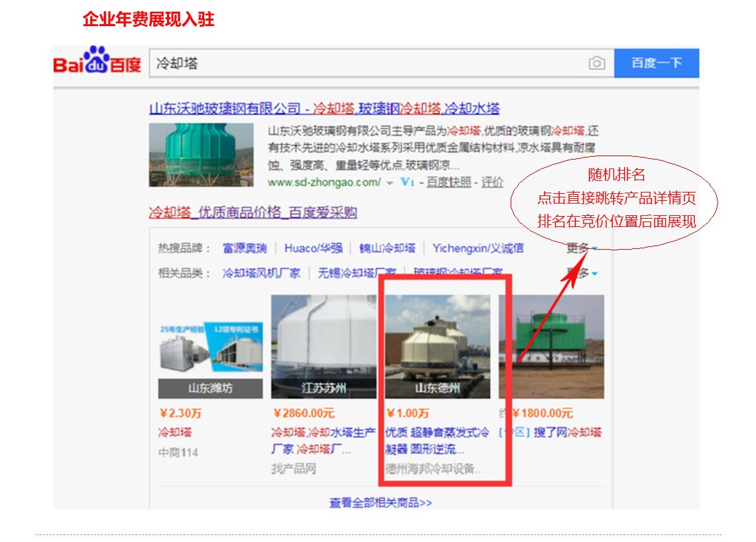Click the 评价 link
Image resolution: width=756 pixels, height=542 pixels.
point(492,182)
